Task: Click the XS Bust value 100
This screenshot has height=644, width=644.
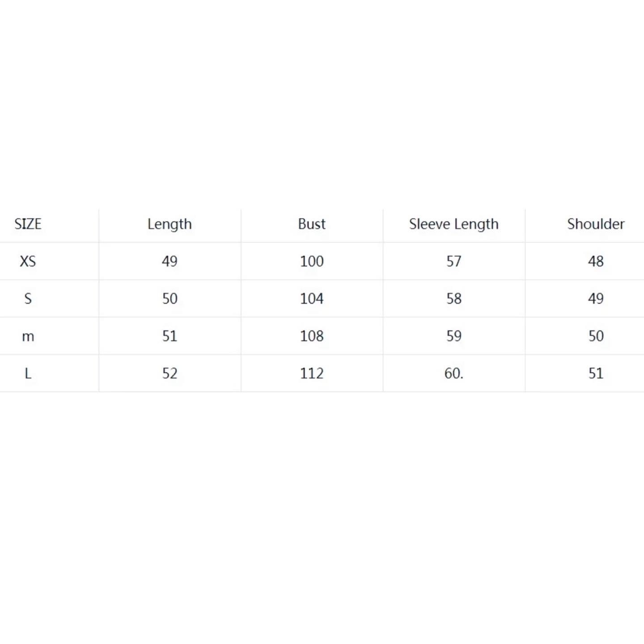Action: tap(312, 261)
